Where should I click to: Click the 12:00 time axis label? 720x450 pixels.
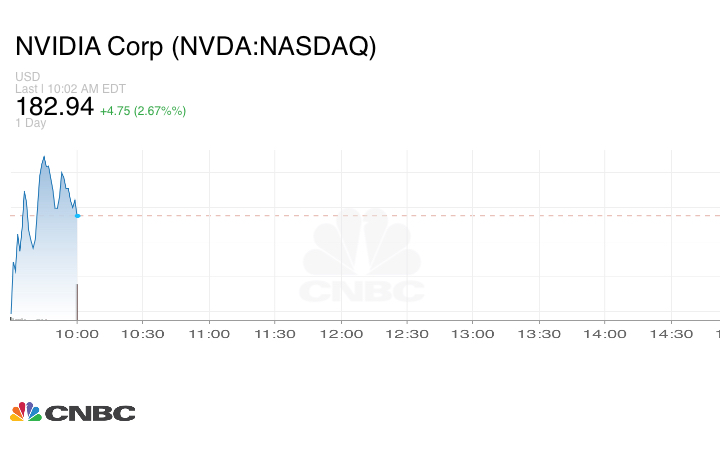[x=341, y=334]
